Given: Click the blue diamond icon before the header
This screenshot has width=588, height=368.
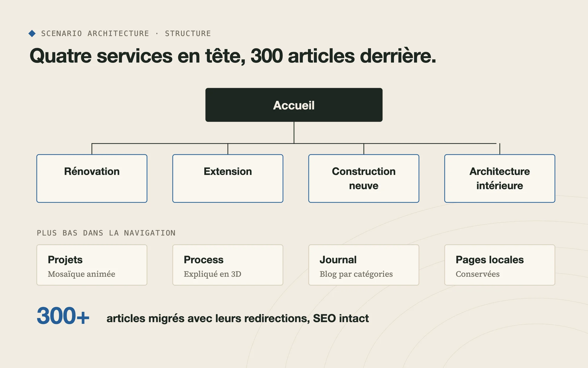Looking at the screenshot, I should pos(32,34).
